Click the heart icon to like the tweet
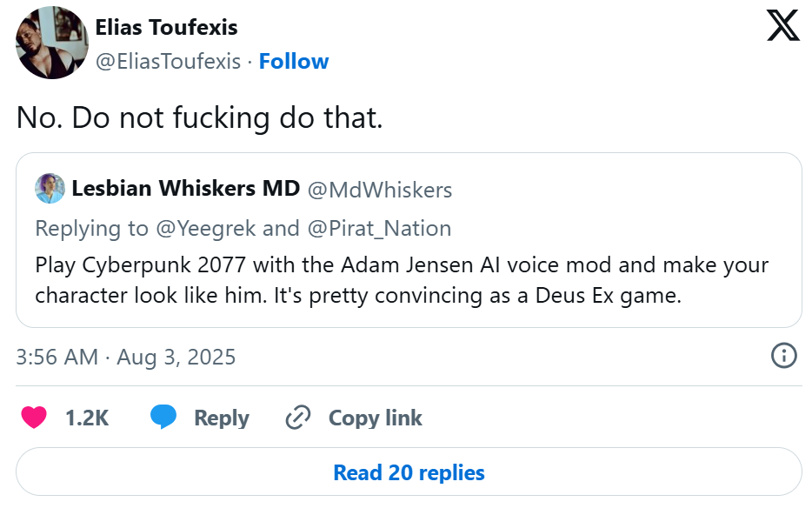This screenshot has width=812, height=515. (34, 418)
